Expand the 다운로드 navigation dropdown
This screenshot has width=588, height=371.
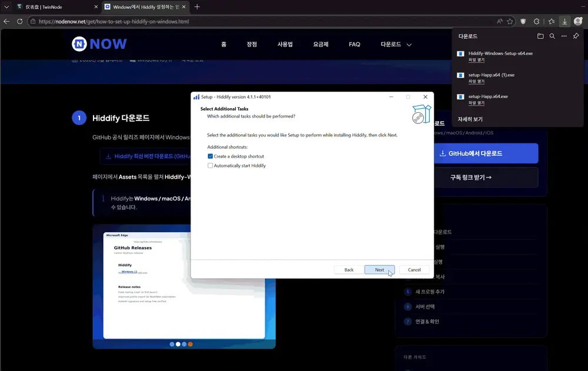[x=396, y=44]
